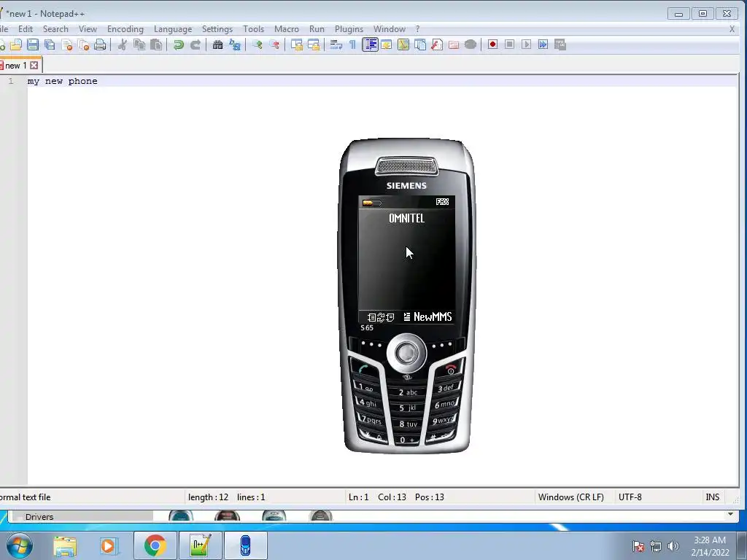Toggle synchronize vertical scrolling
This screenshot has width=747, height=560.
click(297, 44)
